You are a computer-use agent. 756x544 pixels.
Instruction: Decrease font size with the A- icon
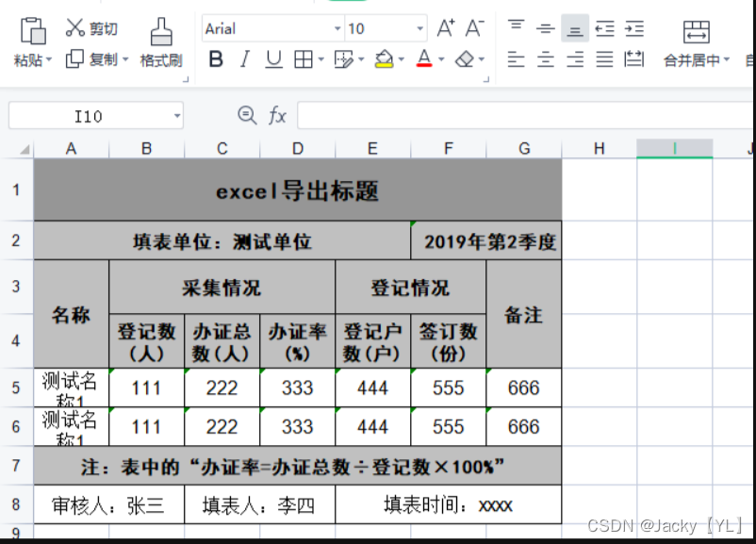(474, 28)
